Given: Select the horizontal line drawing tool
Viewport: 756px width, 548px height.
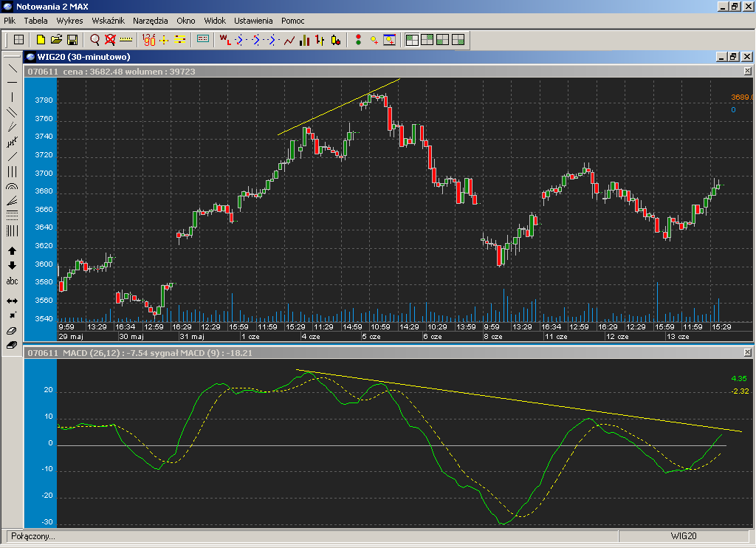Looking at the screenshot, I should 12,82.
